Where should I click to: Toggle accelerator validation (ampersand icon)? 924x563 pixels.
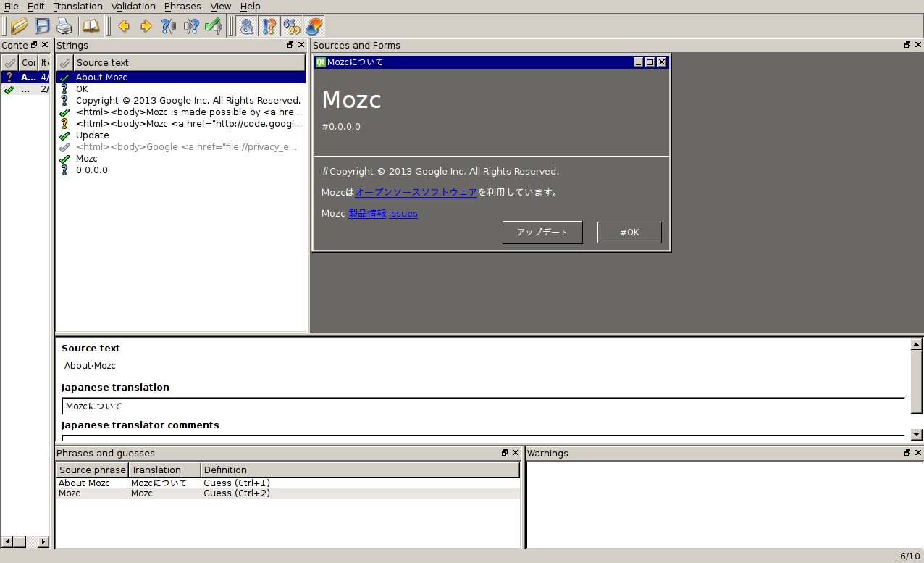point(247,27)
